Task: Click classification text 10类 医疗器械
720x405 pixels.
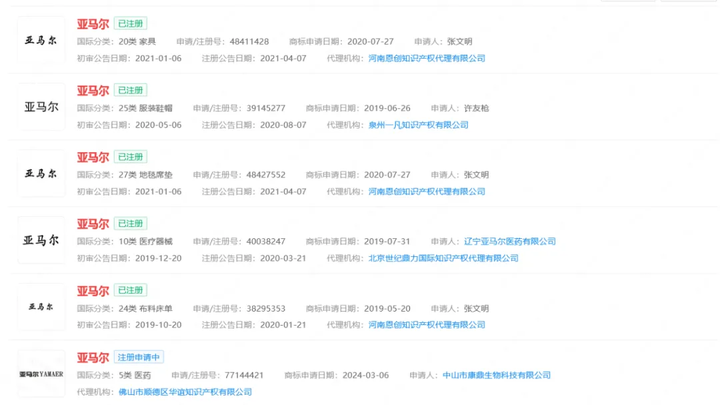Action: pos(146,242)
